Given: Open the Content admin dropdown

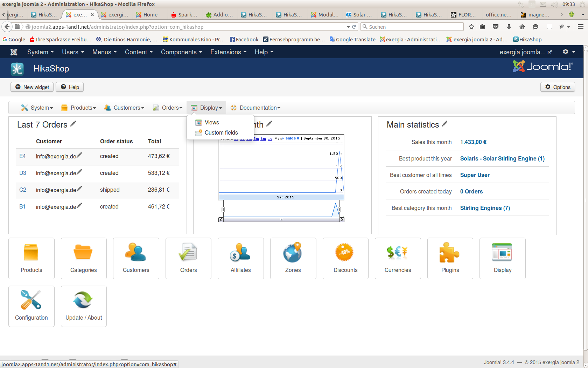Looking at the screenshot, I should coord(139,52).
